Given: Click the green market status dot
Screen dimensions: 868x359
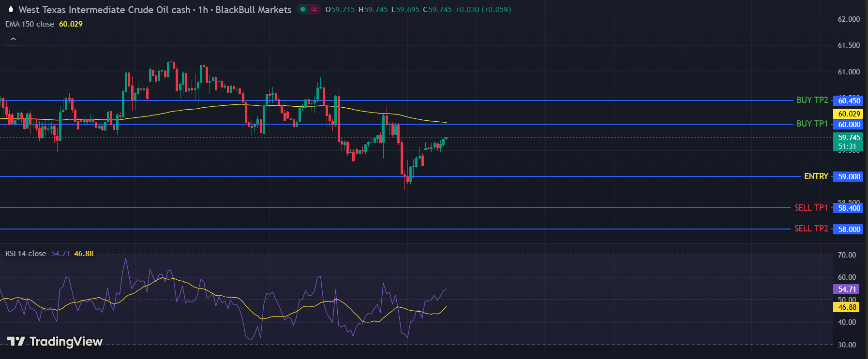Looking at the screenshot, I should click(x=303, y=9).
